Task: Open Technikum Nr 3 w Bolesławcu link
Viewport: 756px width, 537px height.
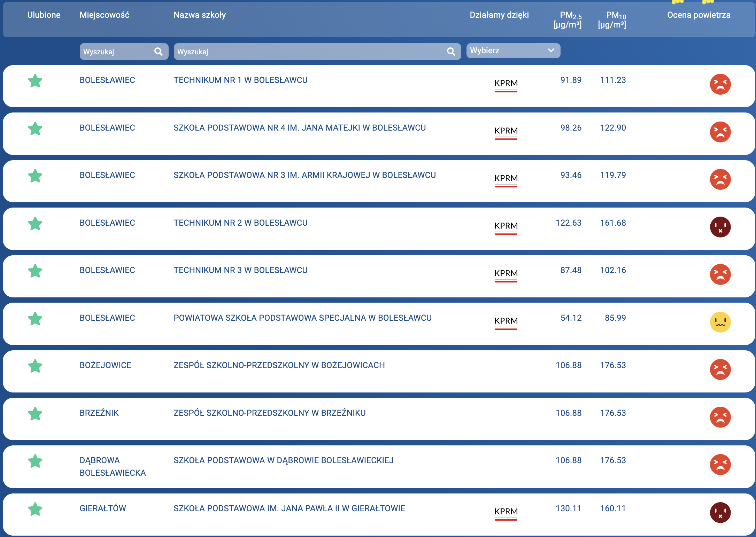Action: point(240,270)
